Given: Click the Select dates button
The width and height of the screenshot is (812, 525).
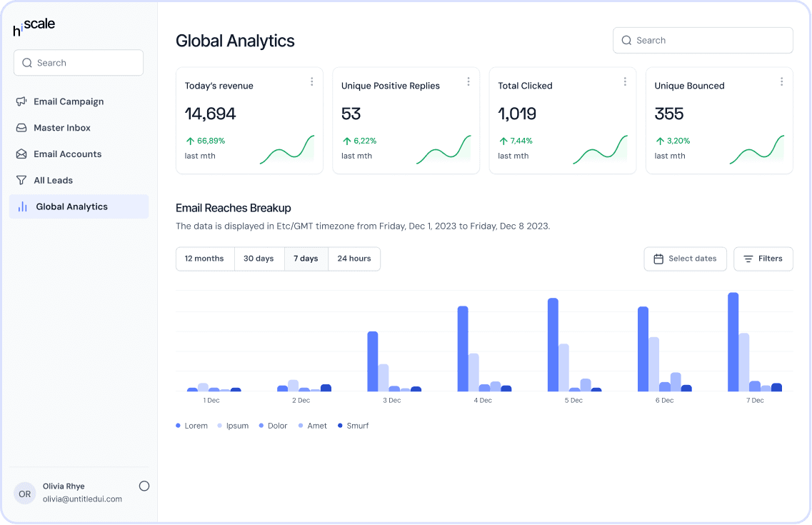Looking at the screenshot, I should pos(685,259).
